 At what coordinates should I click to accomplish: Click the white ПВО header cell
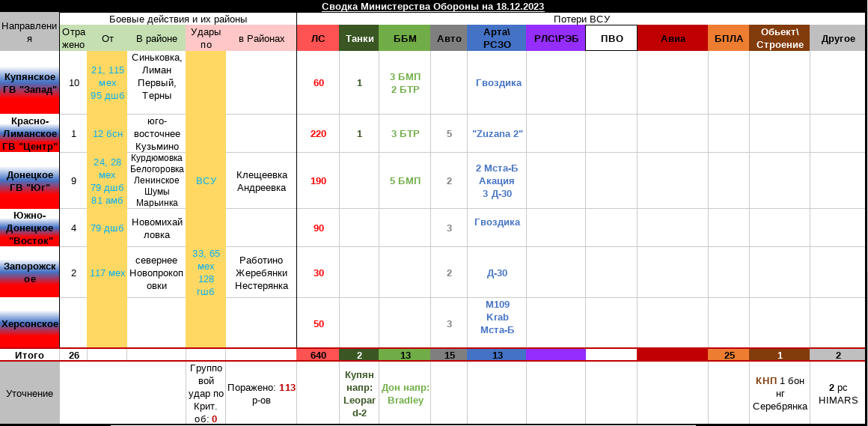tap(611, 38)
